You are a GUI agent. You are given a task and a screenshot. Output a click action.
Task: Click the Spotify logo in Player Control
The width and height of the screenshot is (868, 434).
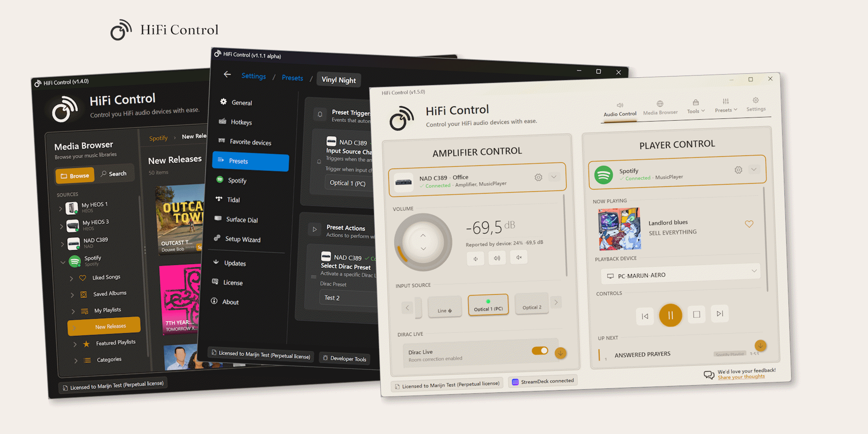pyautogui.click(x=604, y=175)
